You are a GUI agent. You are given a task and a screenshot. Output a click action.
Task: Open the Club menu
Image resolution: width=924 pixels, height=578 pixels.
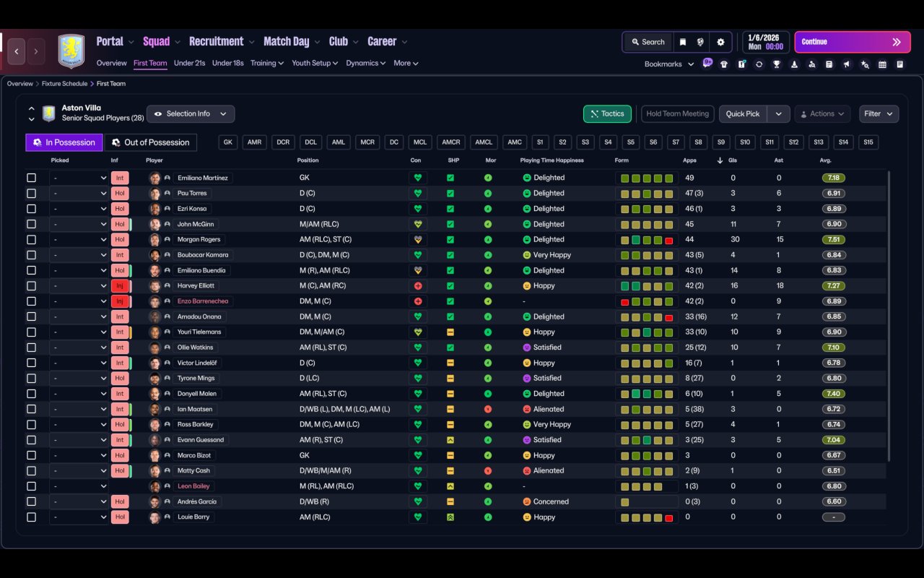tap(344, 41)
